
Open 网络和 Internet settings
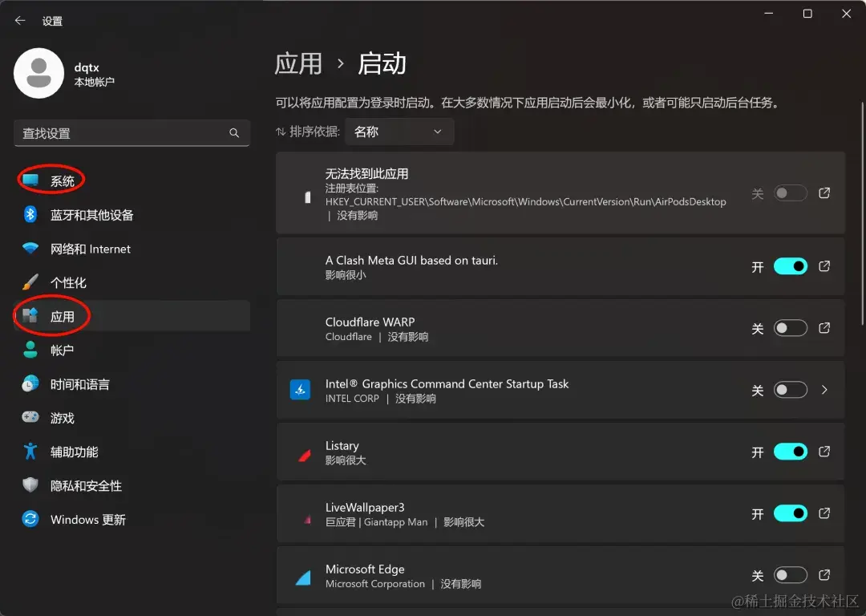click(x=88, y=249)
